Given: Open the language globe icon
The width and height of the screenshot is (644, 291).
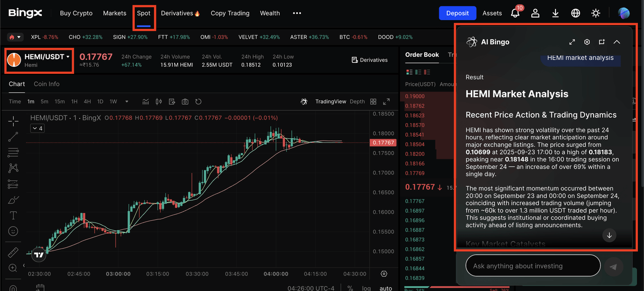Looking at the screenshot, I should [x=576, y=13].
